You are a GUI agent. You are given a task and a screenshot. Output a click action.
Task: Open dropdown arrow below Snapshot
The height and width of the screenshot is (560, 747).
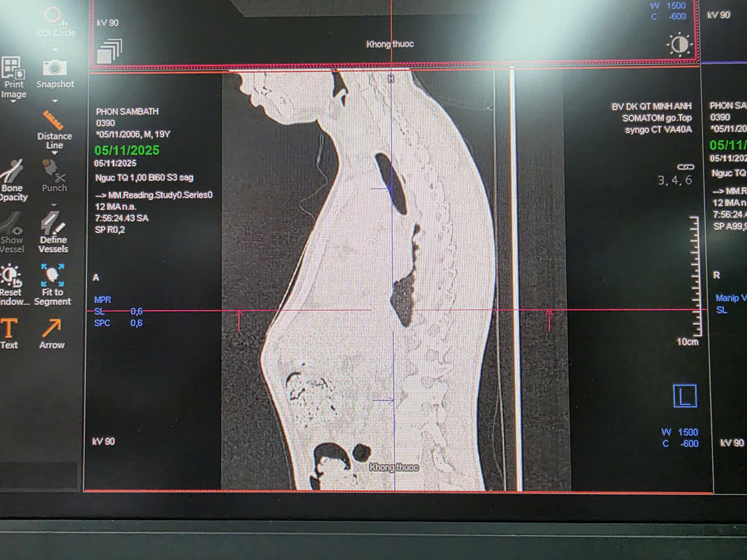click(55, 100)
